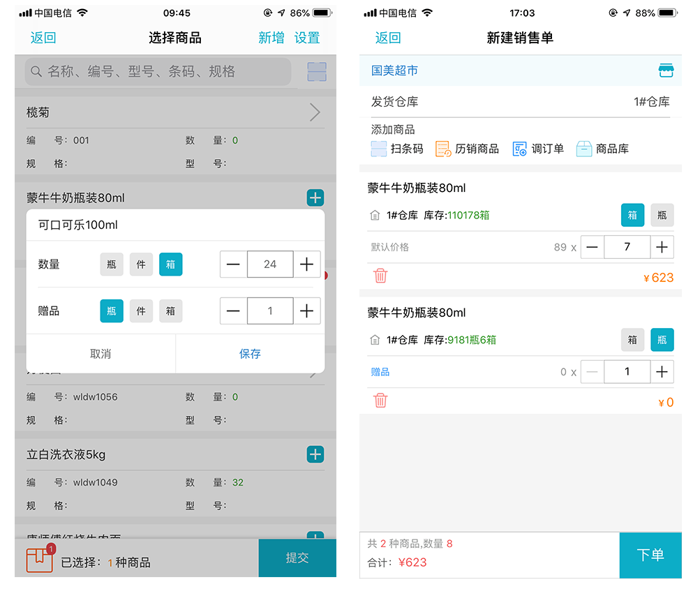Delete first 蒙牛牛奶瓶装80ml using trash icon
This screenshot has height=589, width=700.
tap(380, 276)
